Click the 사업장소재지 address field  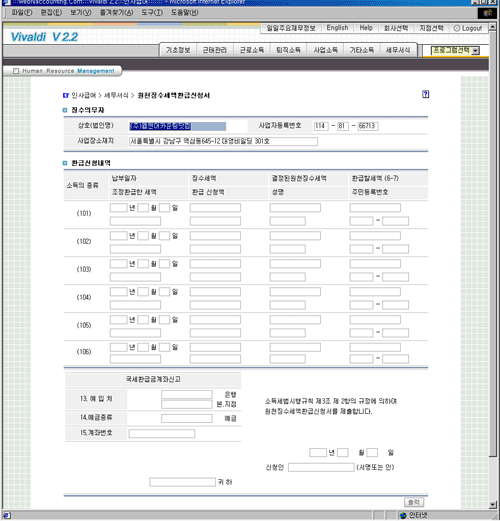point(223,141)
